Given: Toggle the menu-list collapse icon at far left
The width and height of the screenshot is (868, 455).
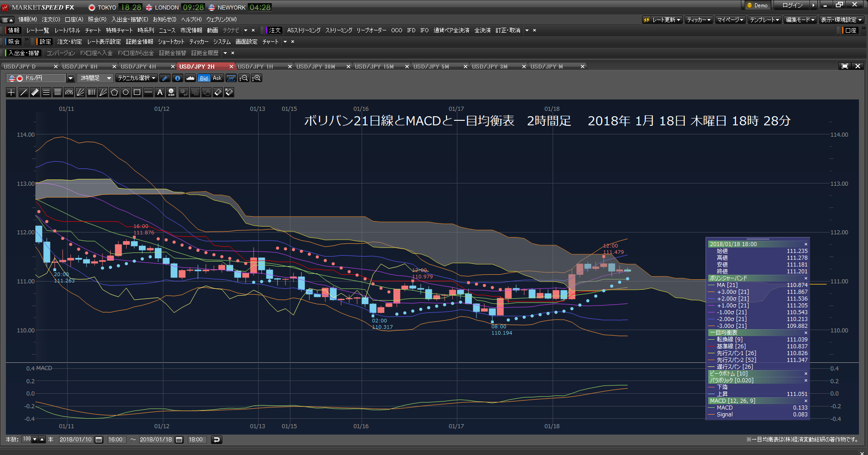Looking at the screenshot, I should (x=7, y=20).
